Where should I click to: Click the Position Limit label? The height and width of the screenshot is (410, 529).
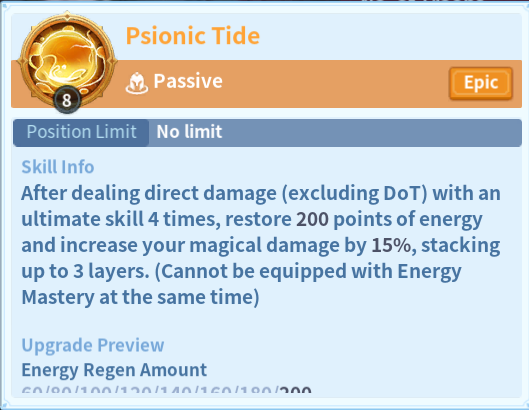[x=81, y=132]
